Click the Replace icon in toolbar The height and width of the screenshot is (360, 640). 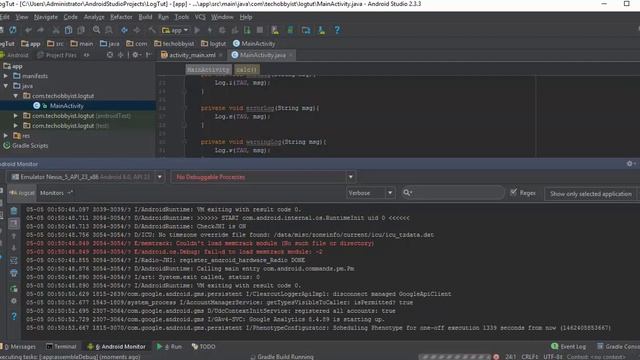(109, 30)
